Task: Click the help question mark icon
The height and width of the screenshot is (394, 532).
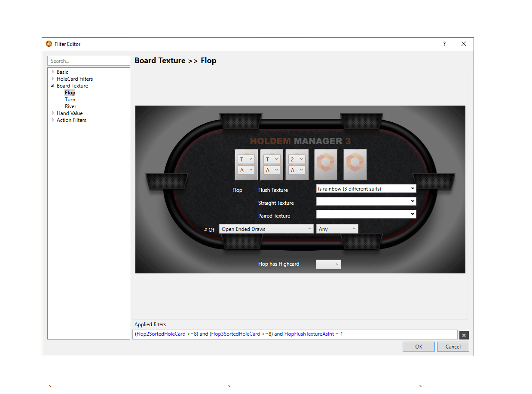Action: (x=444, y=44)
